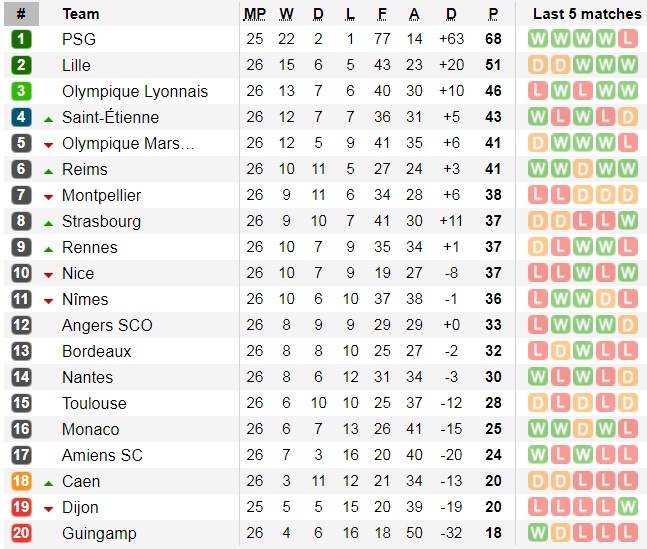Click the green rank 1 badge beside PSG
Image resolution: width=647 pixels, height=549 pixels.
(x=21, y=39)
